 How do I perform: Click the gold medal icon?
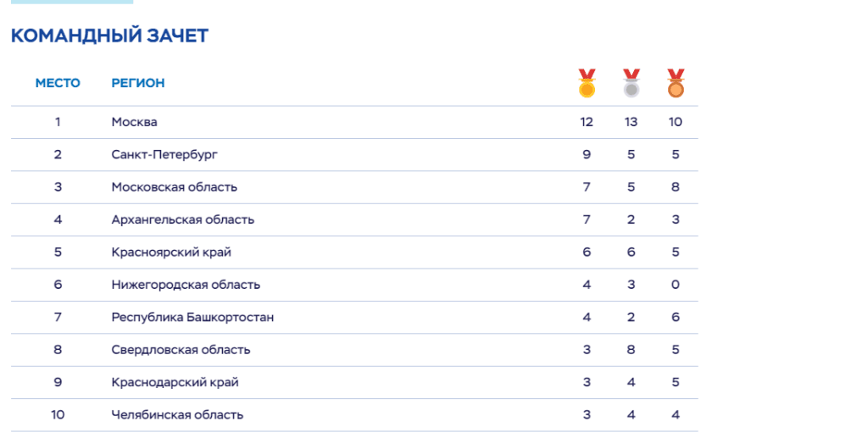587,84
